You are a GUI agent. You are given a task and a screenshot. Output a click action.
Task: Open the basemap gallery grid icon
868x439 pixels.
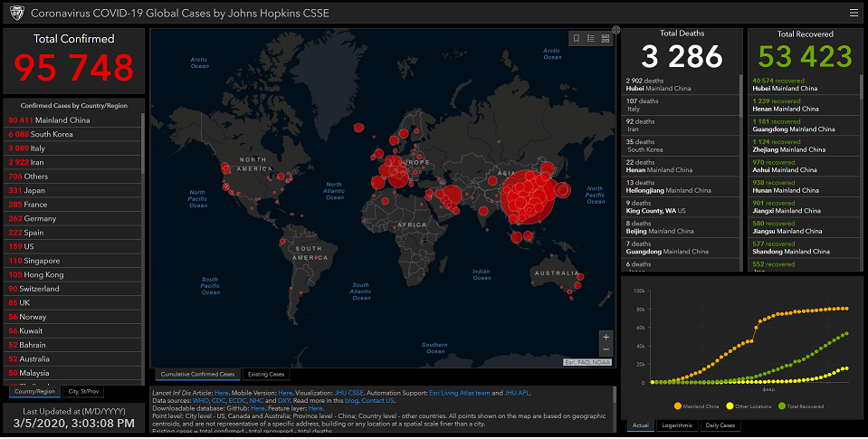(605, 38)
